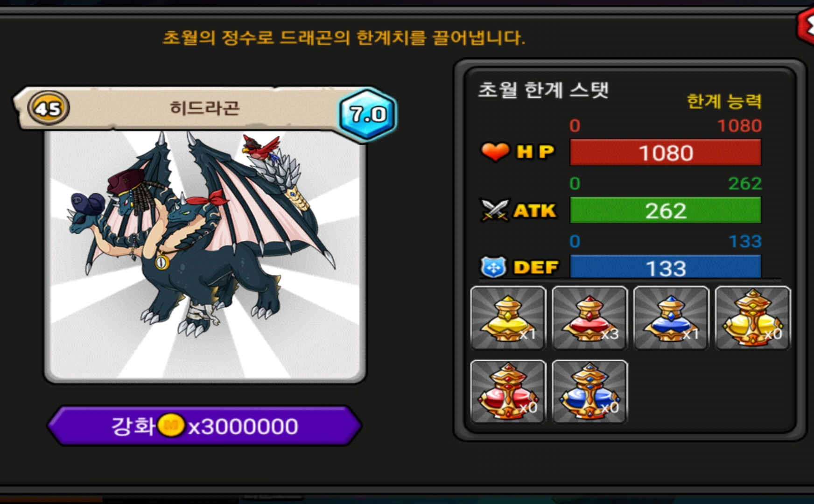Image resolution: width=814 pixels, height=504 pixels.
Task: Tap the blue 7.0 hexagon rating badge
Action: pyautogui.click(x=368, y=114)
